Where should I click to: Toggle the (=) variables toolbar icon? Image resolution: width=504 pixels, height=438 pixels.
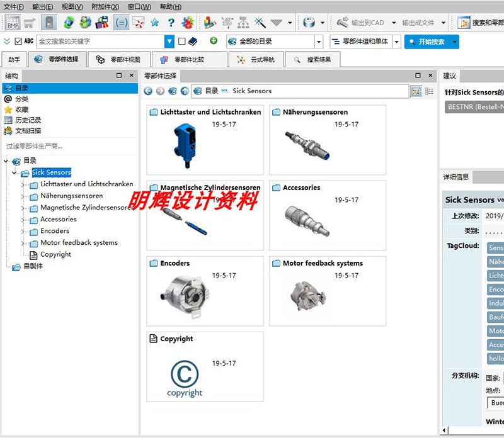point(122,23)
